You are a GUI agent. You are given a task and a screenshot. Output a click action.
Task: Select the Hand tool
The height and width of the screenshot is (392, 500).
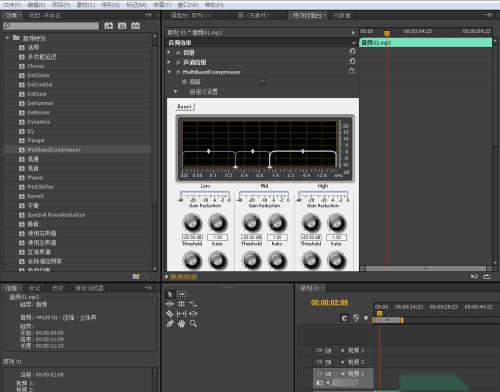tap(181, 323)
